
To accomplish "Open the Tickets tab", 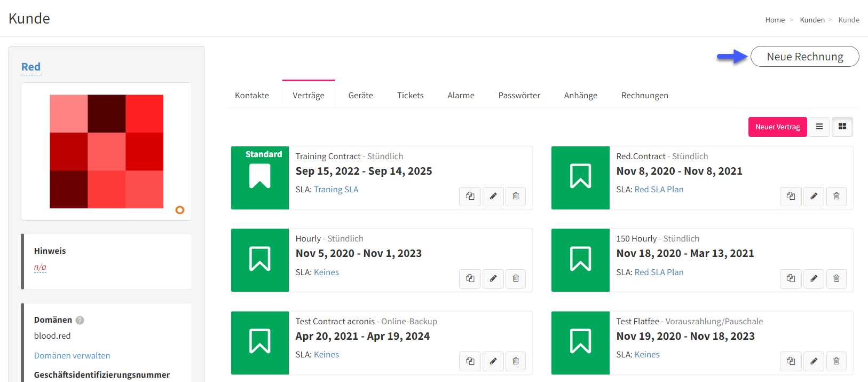I will point(411,95).
